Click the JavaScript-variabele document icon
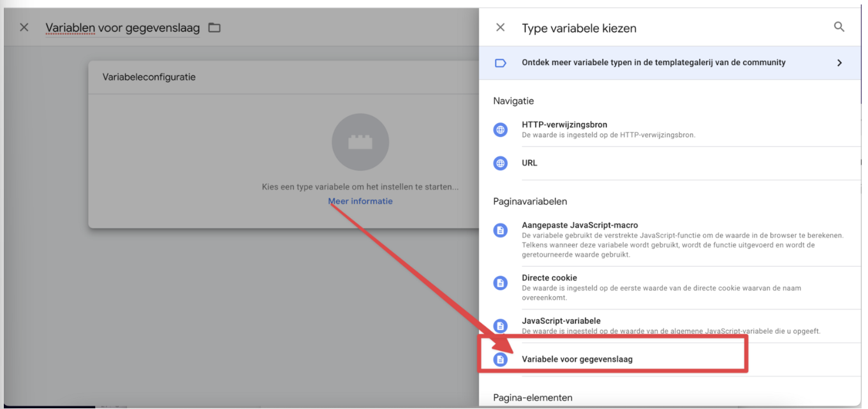This screenshot has width=868, height=409. click(x=501, y=326)
